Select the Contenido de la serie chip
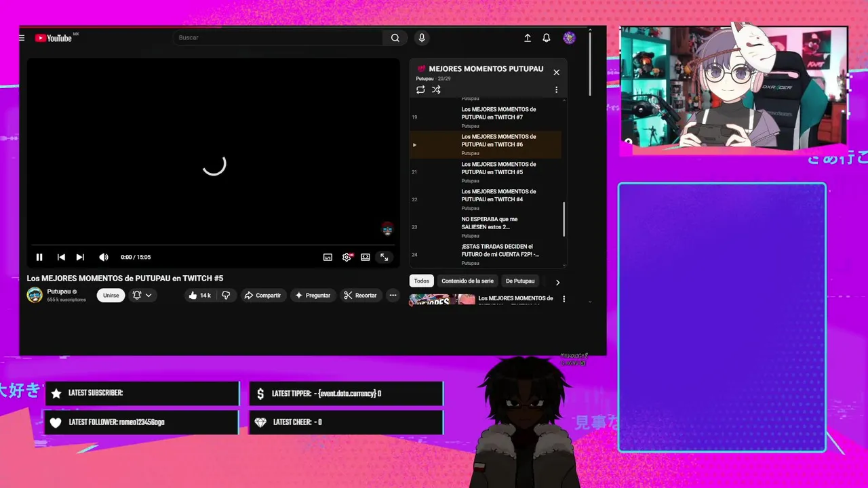Viewport: 868px width, 488px height. [467, 281]
